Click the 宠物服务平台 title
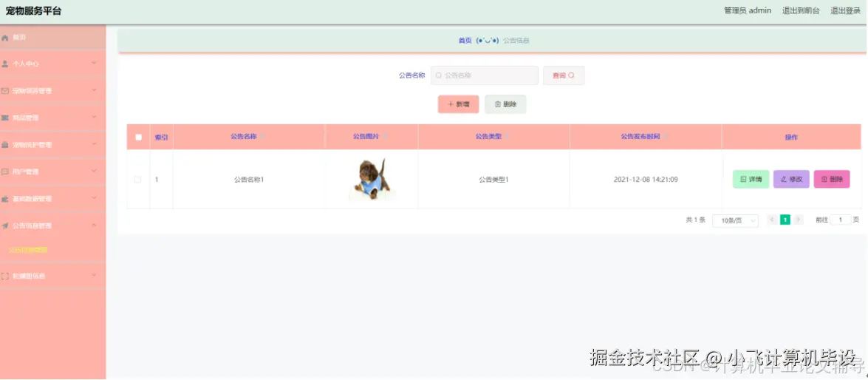Viewport: 868px width, 380px height. tap(33, 11)
